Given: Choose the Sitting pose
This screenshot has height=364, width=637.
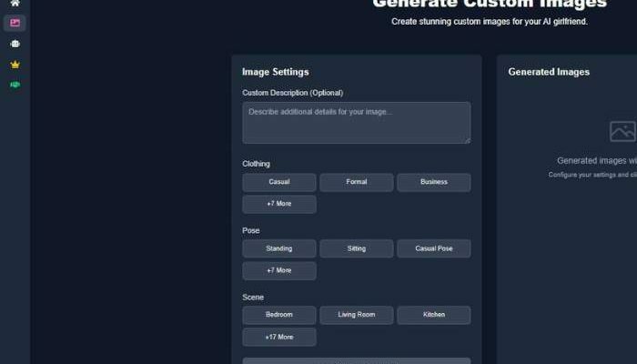Looking at the screenshot, I should pos(357,248).
